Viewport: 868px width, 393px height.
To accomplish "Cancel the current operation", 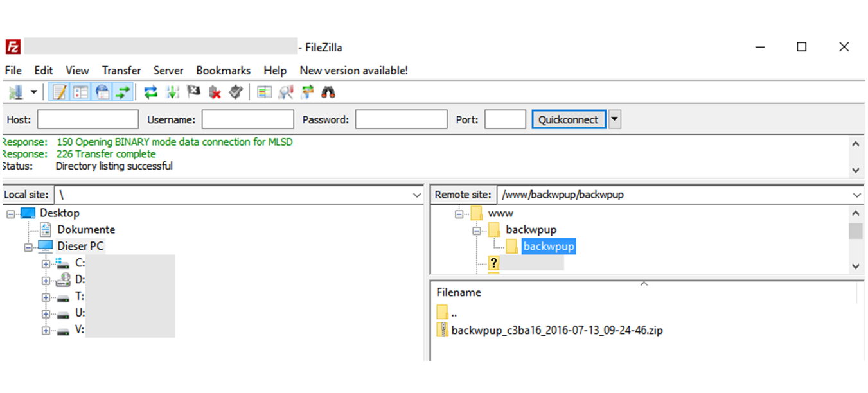I will 194,92.
